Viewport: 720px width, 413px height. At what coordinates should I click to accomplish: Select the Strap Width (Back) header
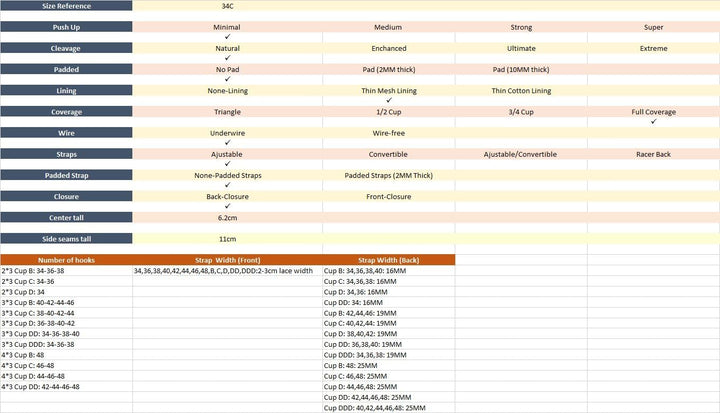tap(388, 260)
